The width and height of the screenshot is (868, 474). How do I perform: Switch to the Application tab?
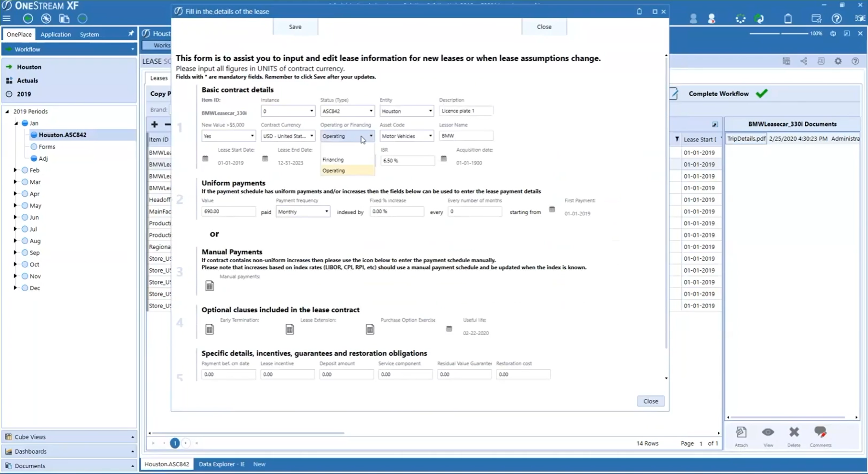tap(56, 34)
